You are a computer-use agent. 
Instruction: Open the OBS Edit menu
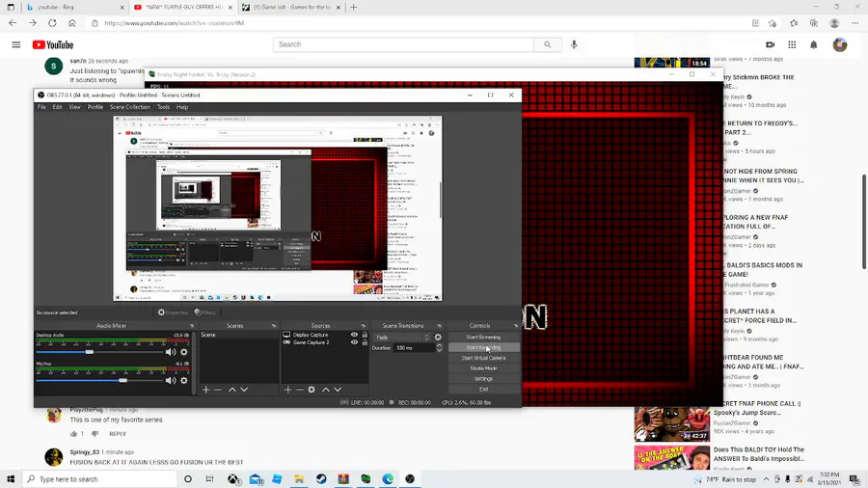(x=57, y=107)
